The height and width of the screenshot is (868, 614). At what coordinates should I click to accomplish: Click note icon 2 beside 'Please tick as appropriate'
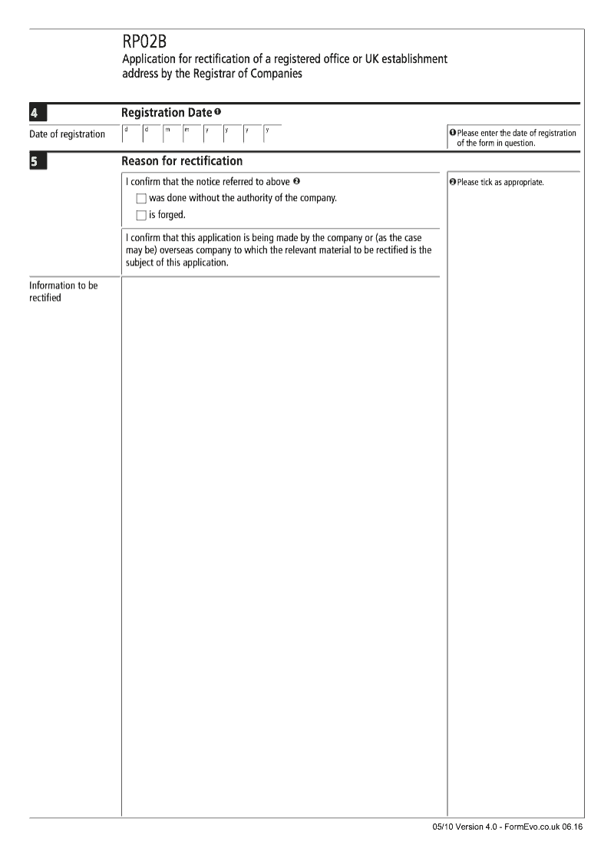coord(453,183)
